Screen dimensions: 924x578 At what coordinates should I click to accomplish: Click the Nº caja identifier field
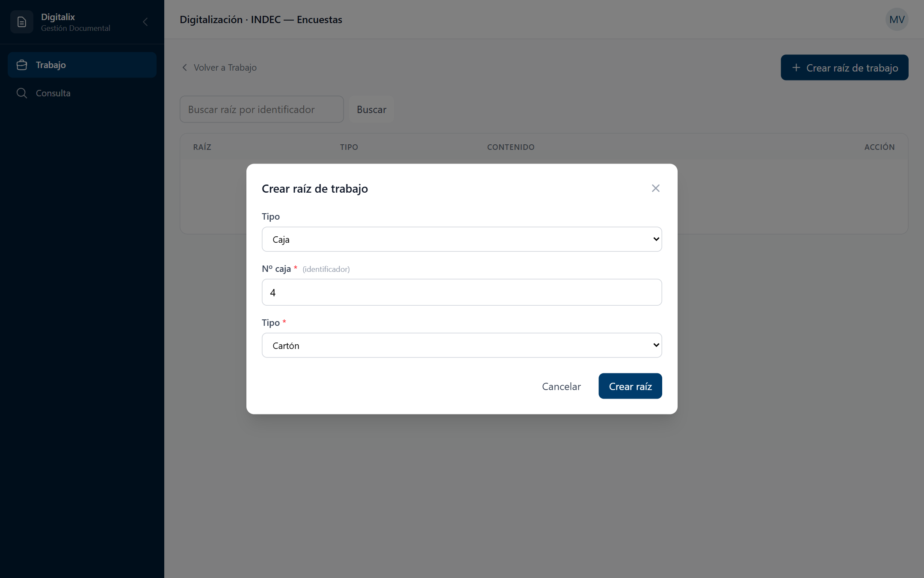[x=462, y=292]
